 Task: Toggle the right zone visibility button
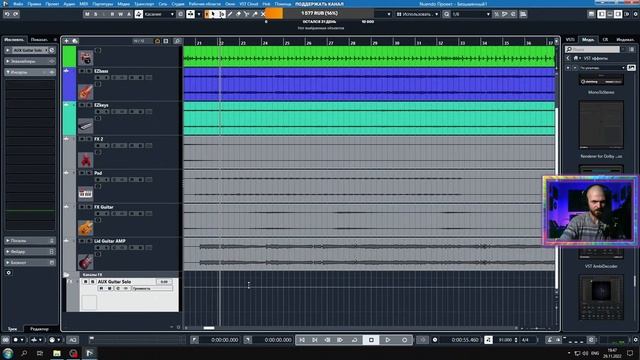pyautogui.click(x=618, y=14)
